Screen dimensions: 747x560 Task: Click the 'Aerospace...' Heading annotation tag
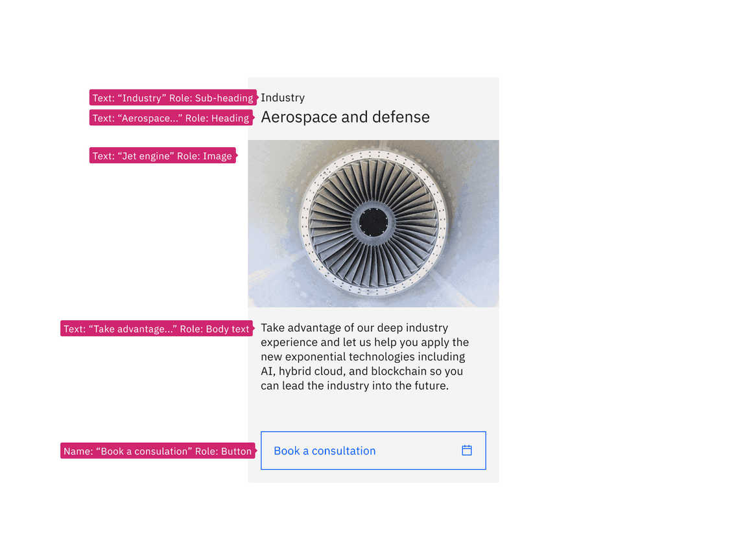click(x=171, y=117)
